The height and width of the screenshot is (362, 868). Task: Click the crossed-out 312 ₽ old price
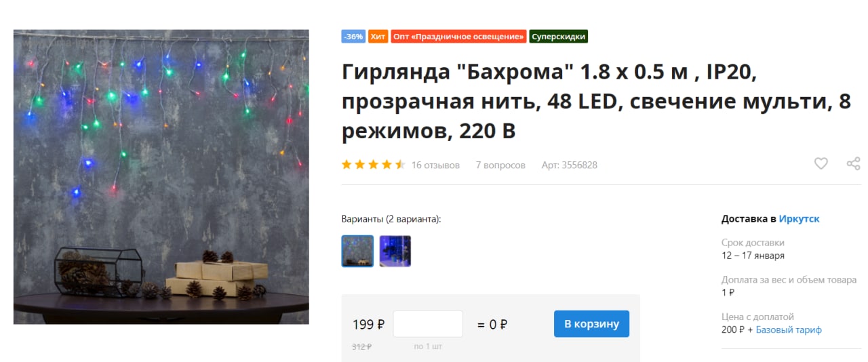click(x=361, y=346)
